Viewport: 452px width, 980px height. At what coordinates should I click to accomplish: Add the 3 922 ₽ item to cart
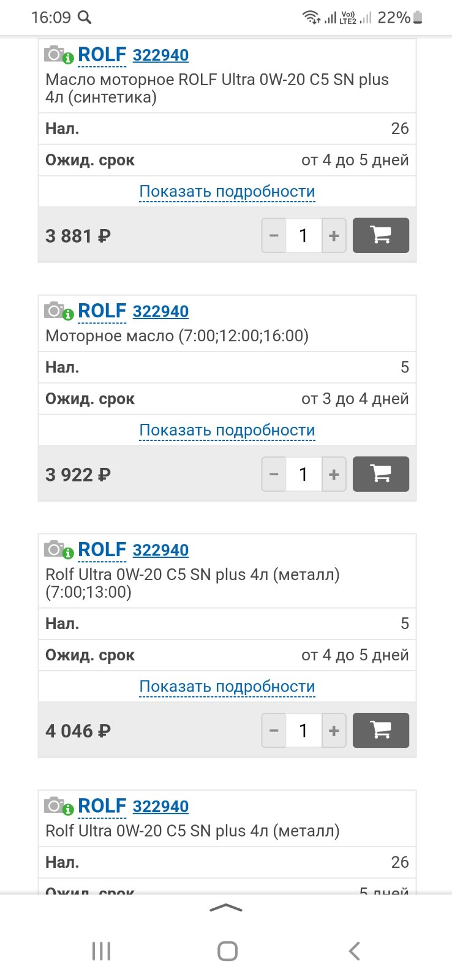click(381, 474)
